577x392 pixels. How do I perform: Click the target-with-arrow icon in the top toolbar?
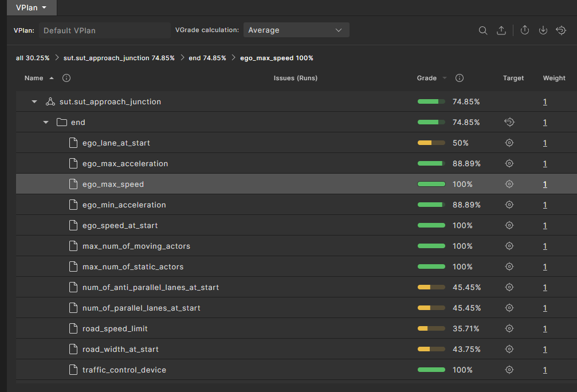561,30
